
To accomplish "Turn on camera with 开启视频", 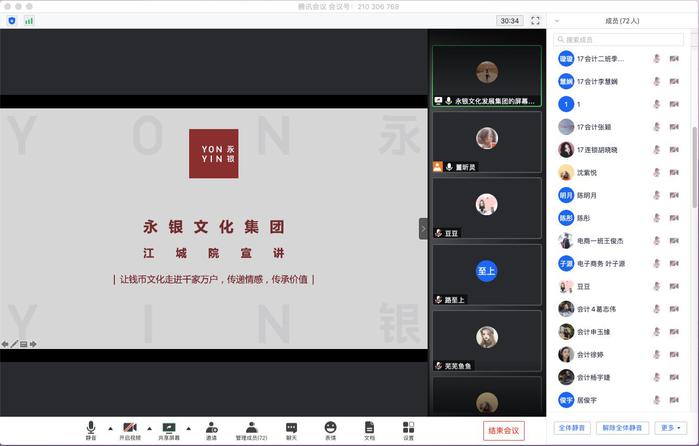I will [x=129, y=430].
